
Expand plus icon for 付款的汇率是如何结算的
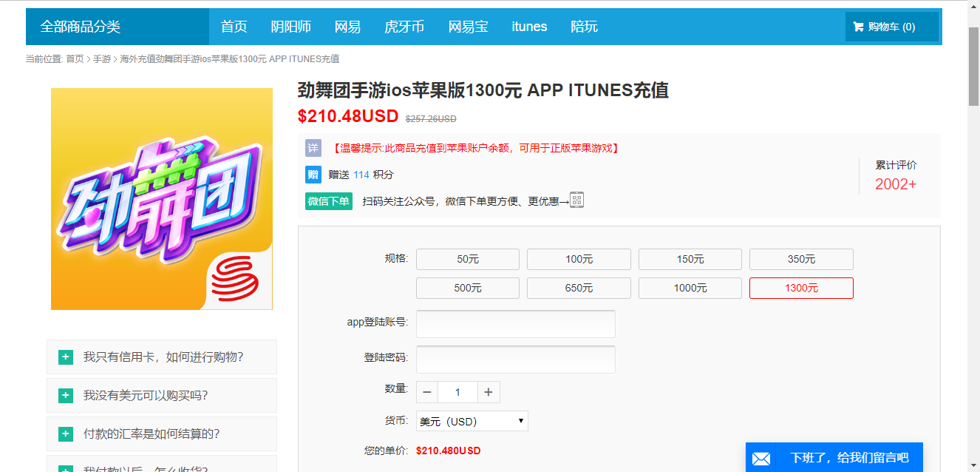66,434
